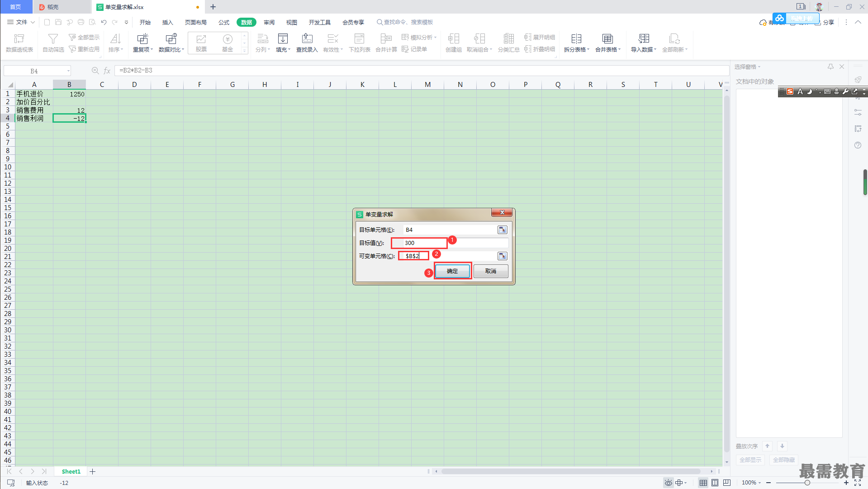The width and height of the screenshot is (868, 489).
Task: Click 全部显示 button in selection pane
Action: coord(750,460)
